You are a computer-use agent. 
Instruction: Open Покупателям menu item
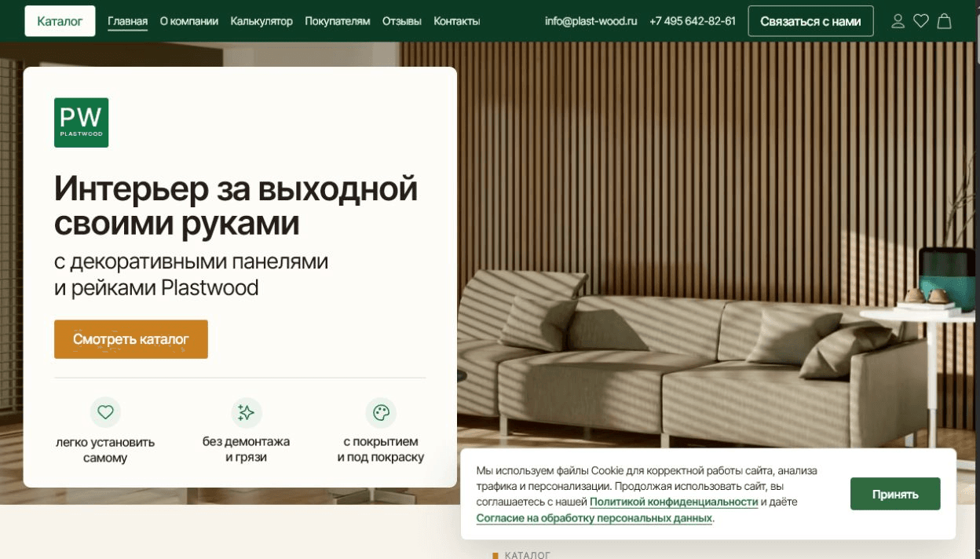337,21
